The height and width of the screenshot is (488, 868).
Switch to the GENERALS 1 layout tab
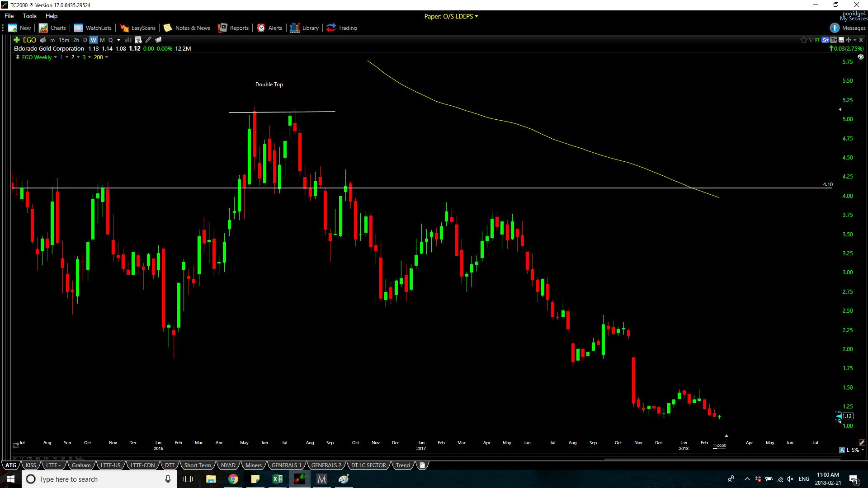pos(286,465)
